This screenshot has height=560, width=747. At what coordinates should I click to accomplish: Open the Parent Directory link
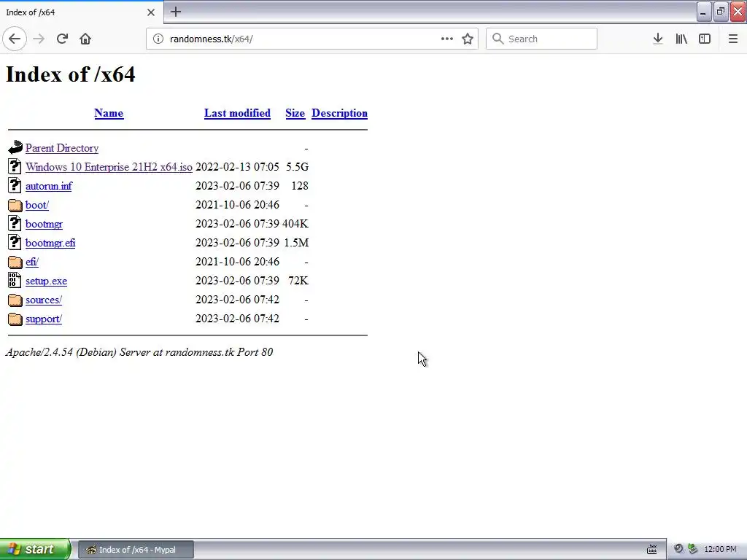pos(62,148)
